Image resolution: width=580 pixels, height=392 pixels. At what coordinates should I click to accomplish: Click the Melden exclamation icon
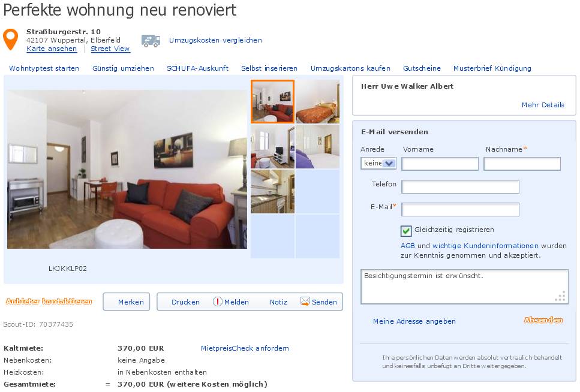tap(218, 301)
